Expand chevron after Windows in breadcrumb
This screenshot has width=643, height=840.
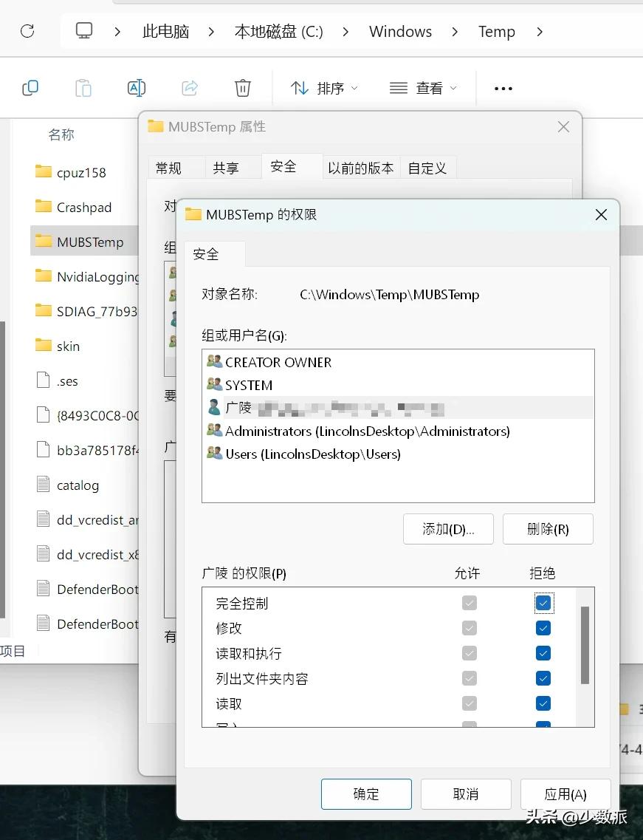click(x=455, y=33)
